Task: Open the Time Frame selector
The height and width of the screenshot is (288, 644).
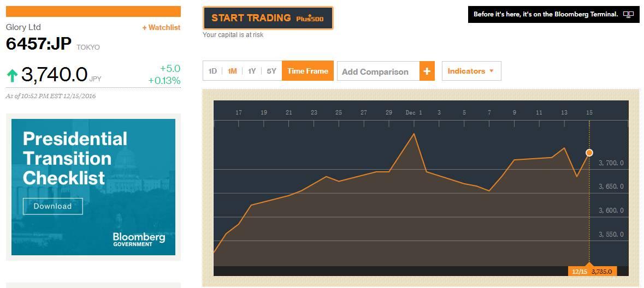Action: [x=308, y=71]
